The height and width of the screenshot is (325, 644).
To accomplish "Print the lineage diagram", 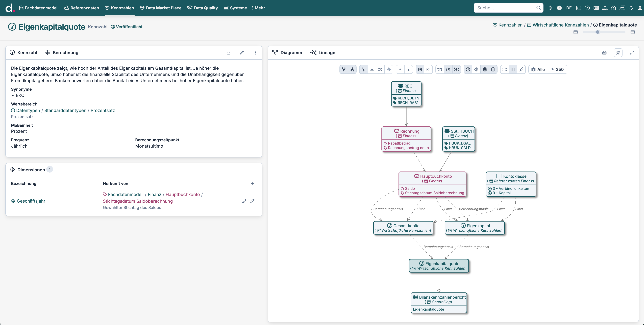I will click(604, 52).
